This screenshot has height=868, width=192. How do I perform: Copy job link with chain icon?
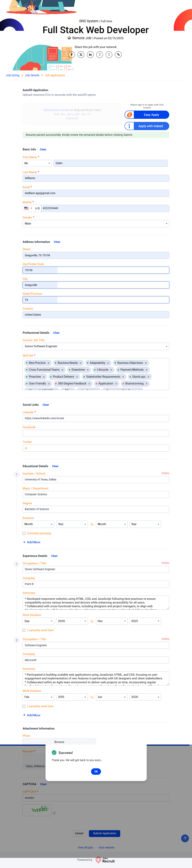coord(118,55)
